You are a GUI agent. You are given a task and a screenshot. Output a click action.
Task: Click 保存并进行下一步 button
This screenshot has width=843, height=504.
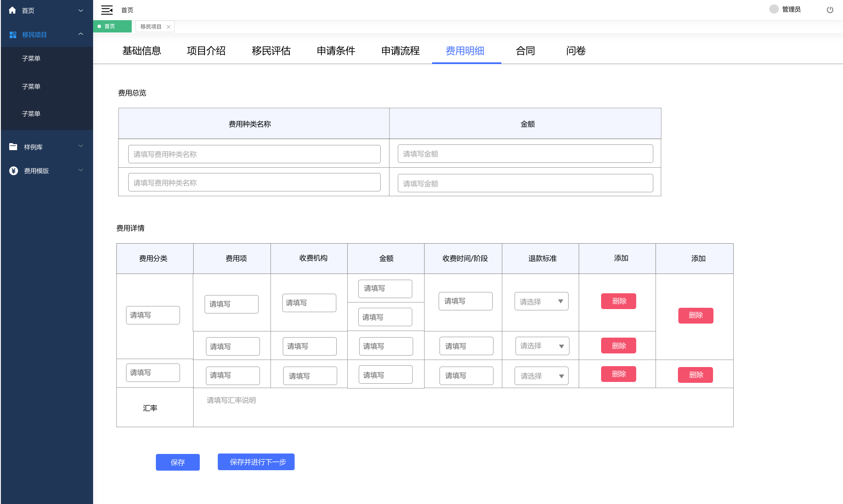pos(256,462)
